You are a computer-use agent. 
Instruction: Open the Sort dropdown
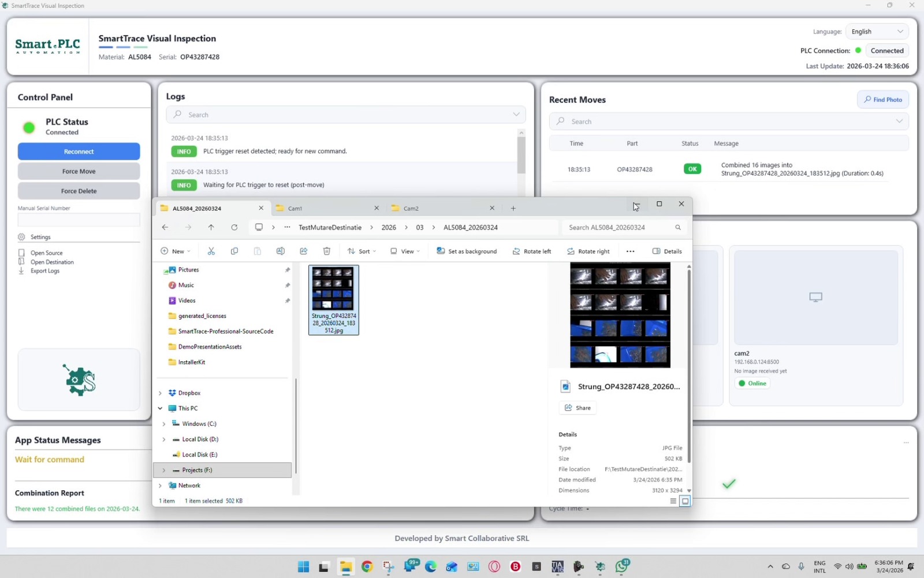362,251
